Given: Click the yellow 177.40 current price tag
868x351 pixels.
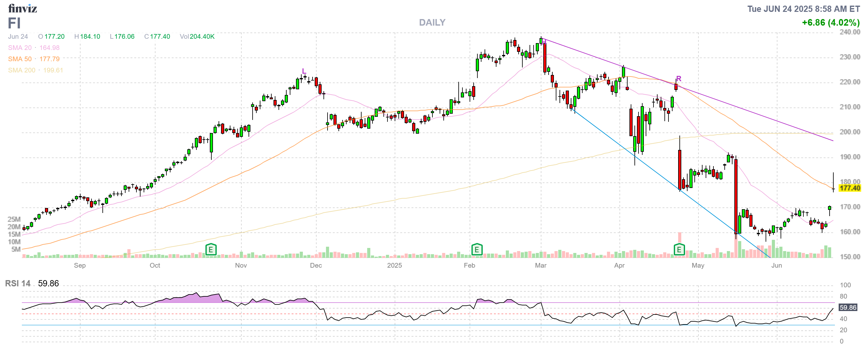Looking at the screenshot, I should tap(850, 188).
